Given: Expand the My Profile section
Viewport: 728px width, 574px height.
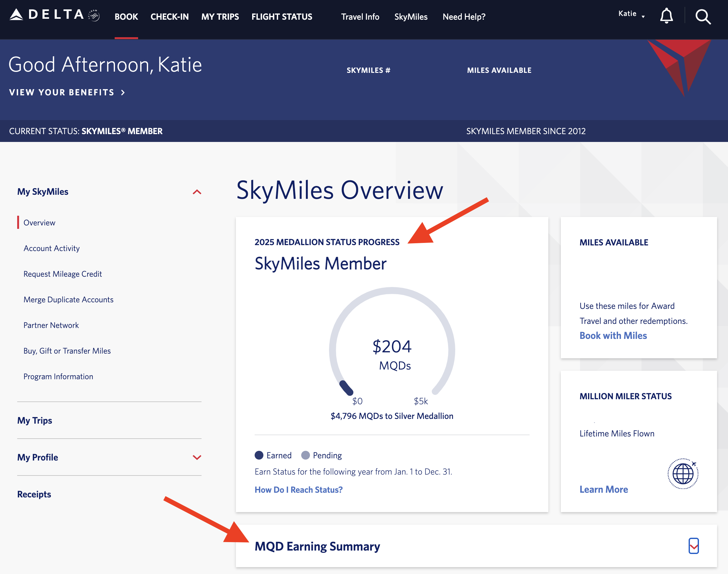Looking at the screenshot, I should click(x=197, y=457).
